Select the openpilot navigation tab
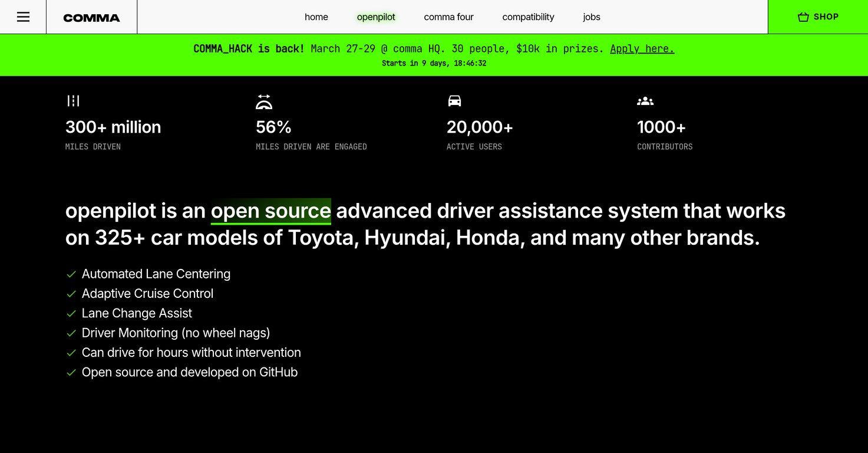 pos(376,17)
